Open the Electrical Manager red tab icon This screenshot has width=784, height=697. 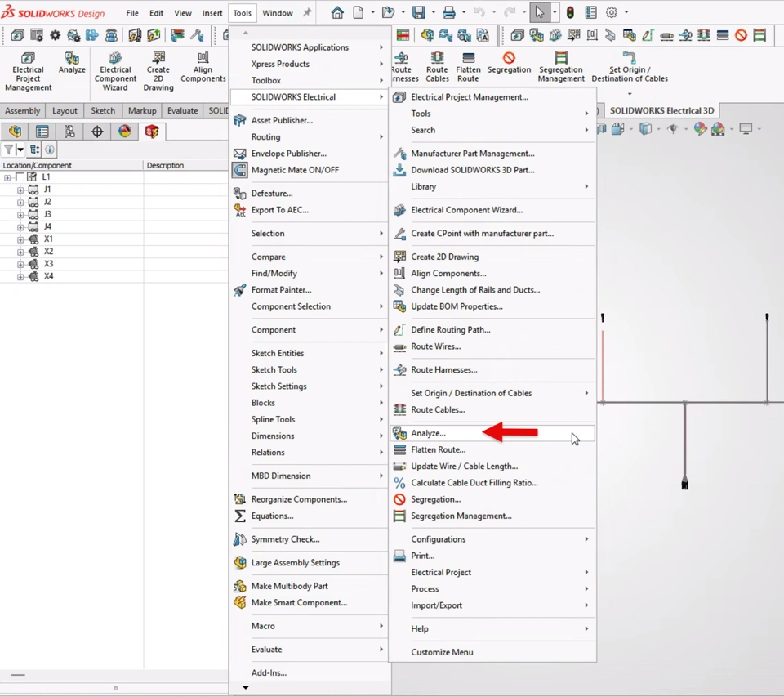(152, 132)
